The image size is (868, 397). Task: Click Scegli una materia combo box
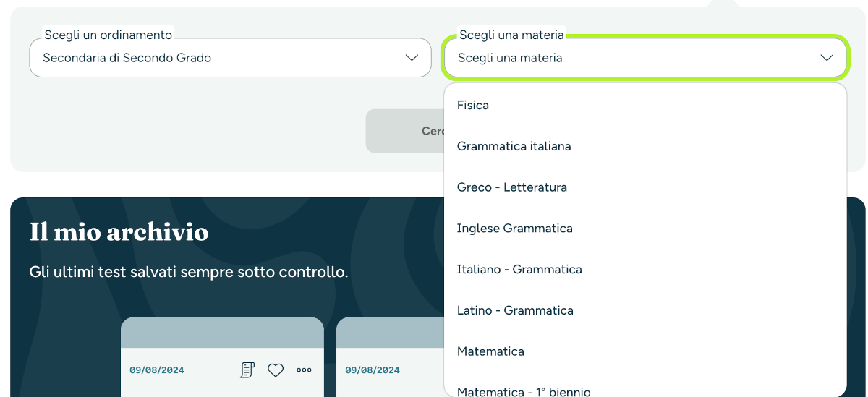(x=644, y=58)
